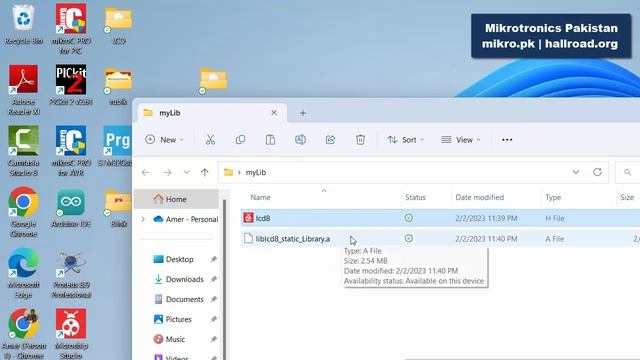Click myLib breadcrumb in address bar

coord(256,172)
